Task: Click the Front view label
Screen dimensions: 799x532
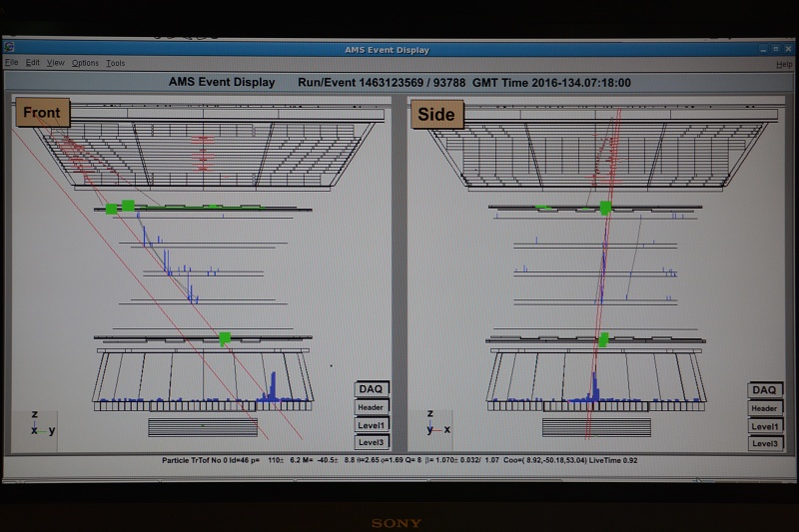Action: click(42, 113)
